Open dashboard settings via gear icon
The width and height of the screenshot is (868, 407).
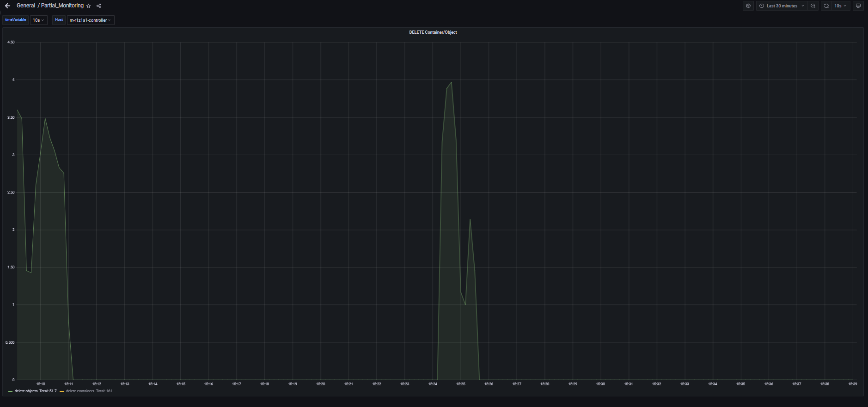(x=748, y=6)
